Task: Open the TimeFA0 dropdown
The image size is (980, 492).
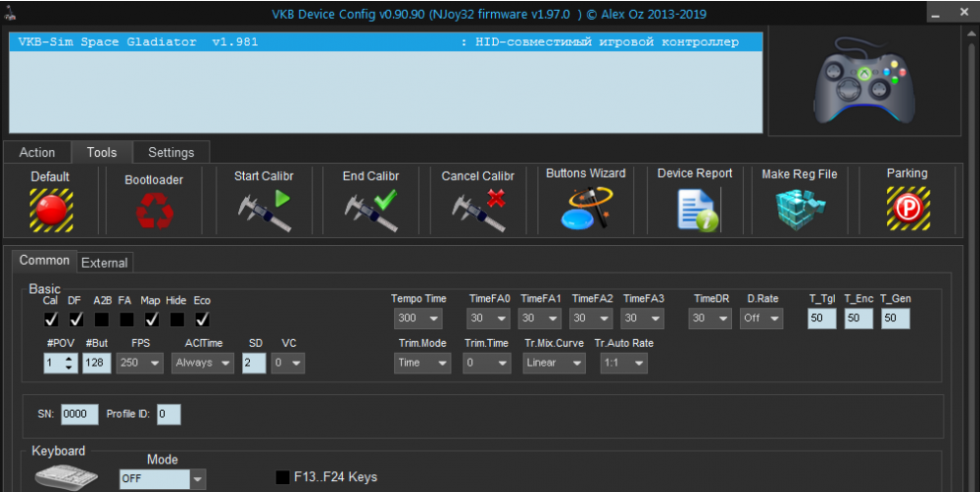Action: click(x=489, y=319)
